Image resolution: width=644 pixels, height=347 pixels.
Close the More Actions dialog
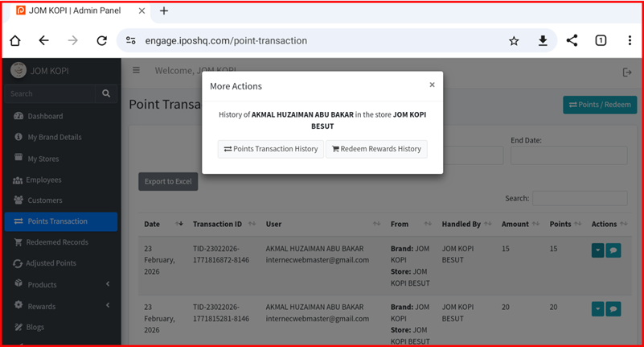[432, 85]
